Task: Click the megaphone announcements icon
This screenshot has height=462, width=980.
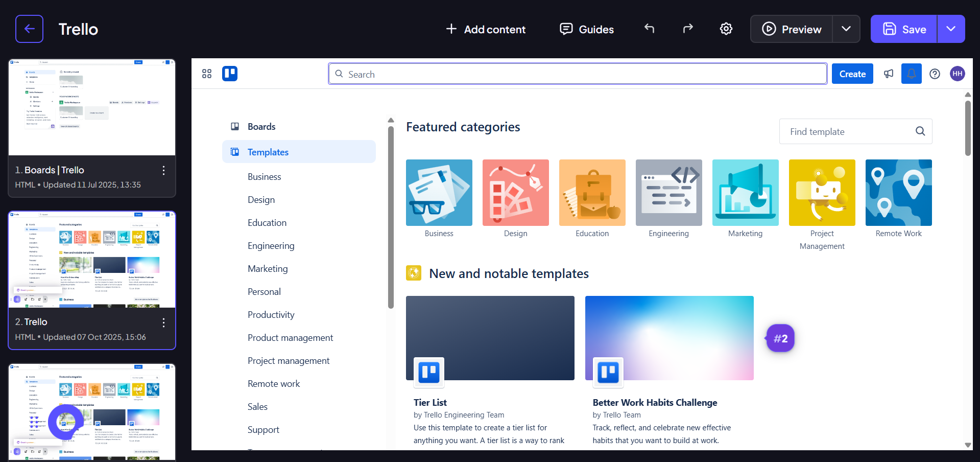Action: (889, 74)
